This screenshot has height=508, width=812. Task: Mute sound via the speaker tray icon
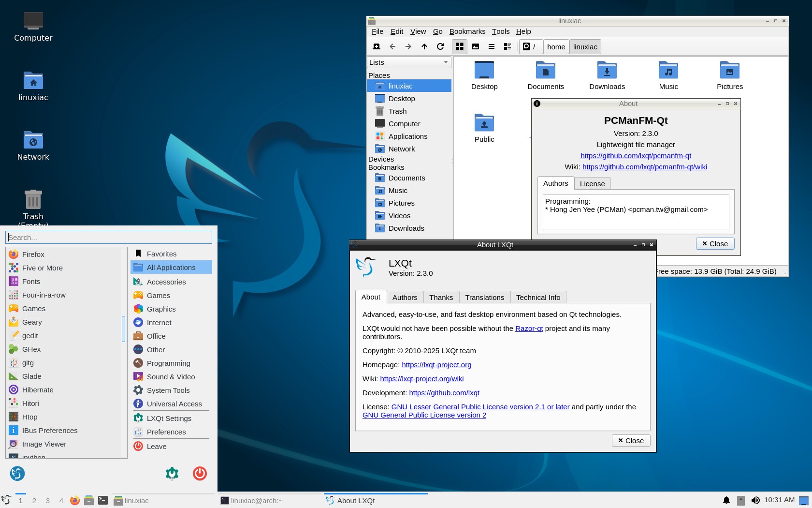pyautogui.click(x=756, y=500)
